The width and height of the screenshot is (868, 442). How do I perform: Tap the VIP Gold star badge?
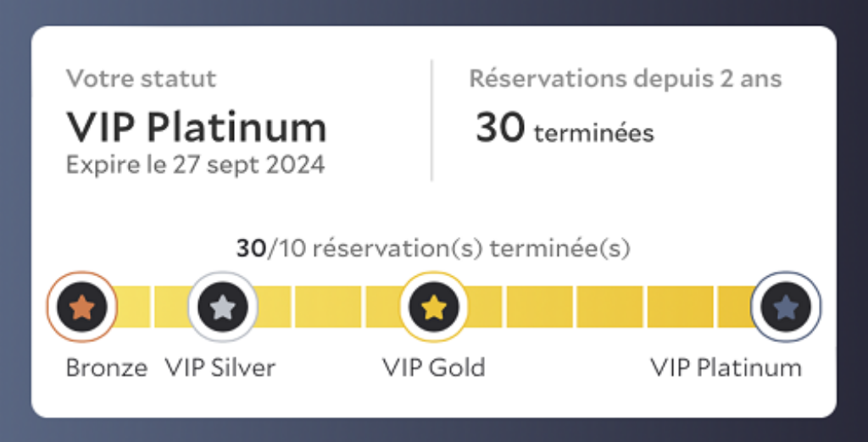pos(433,307)
